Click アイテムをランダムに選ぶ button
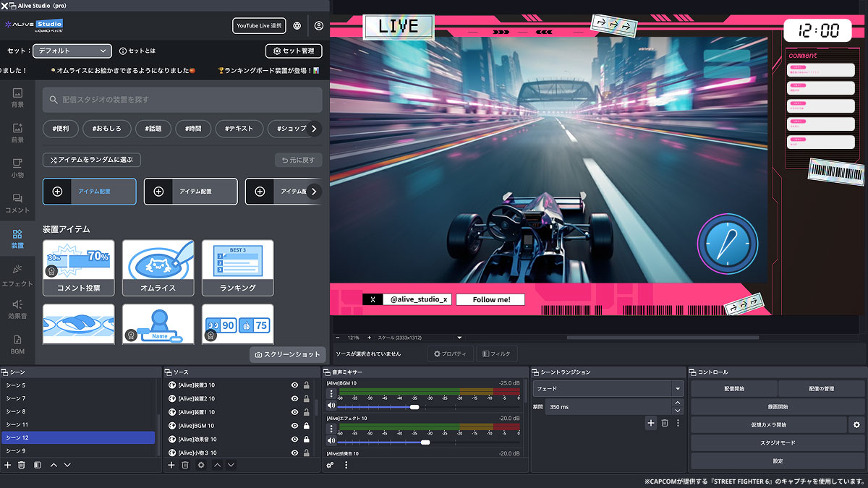This screenshot has width=868, height=488. (92, 160)
